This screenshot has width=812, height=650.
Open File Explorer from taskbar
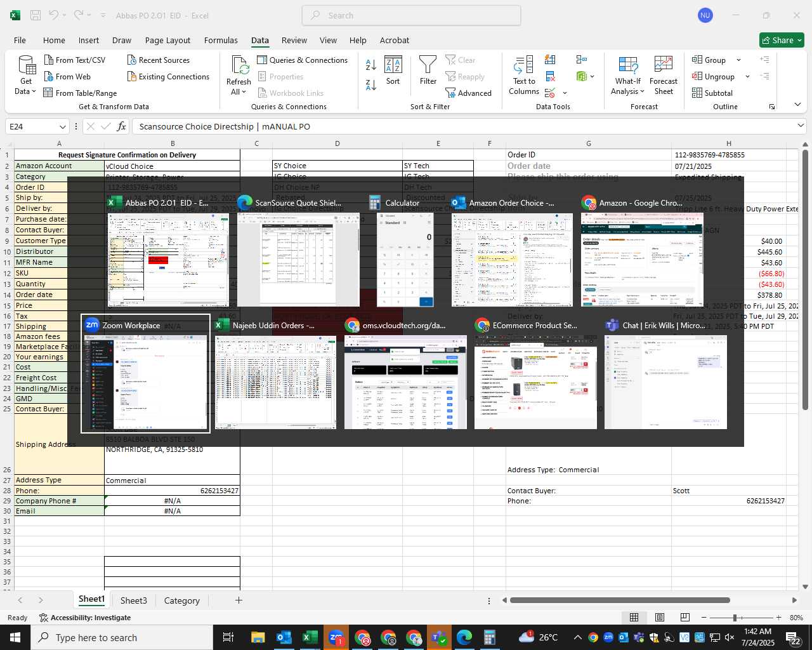(258, 637)
